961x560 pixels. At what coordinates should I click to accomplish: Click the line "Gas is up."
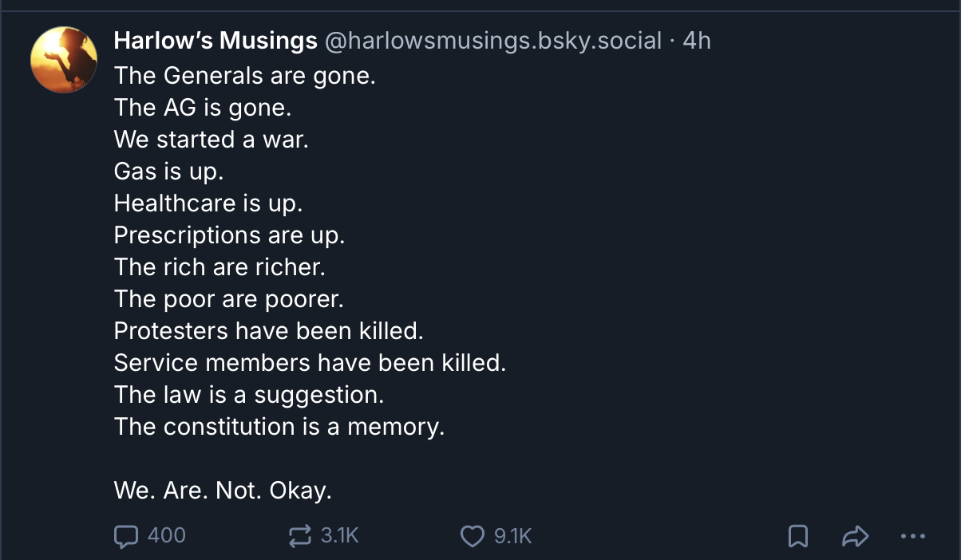tap(168, 172)
